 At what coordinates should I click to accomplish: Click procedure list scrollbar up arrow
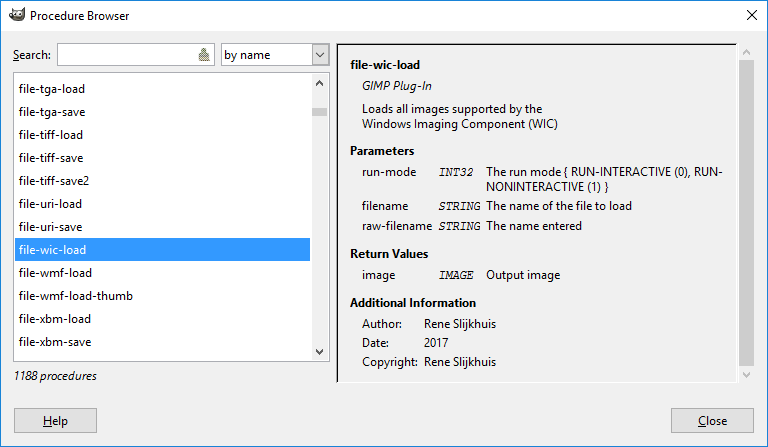(319, 83)
